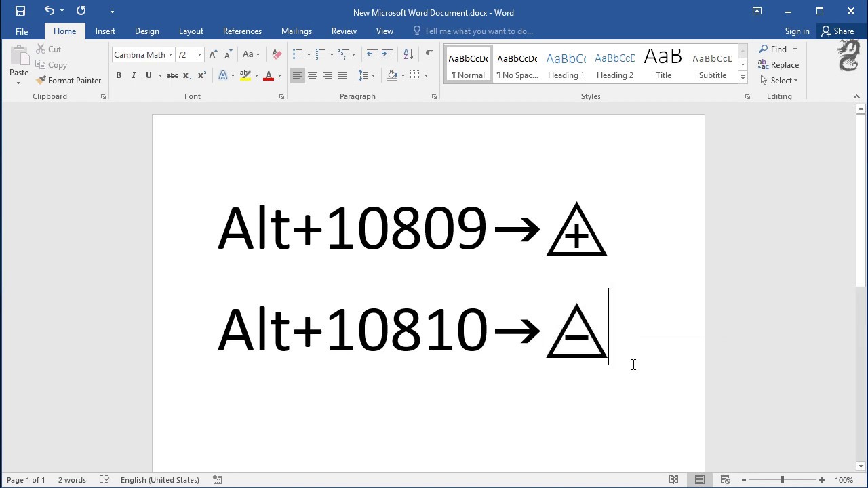Click the macro recording icon in status bar
The height and width of the screenshot is (488, 868).
[218, 479]
